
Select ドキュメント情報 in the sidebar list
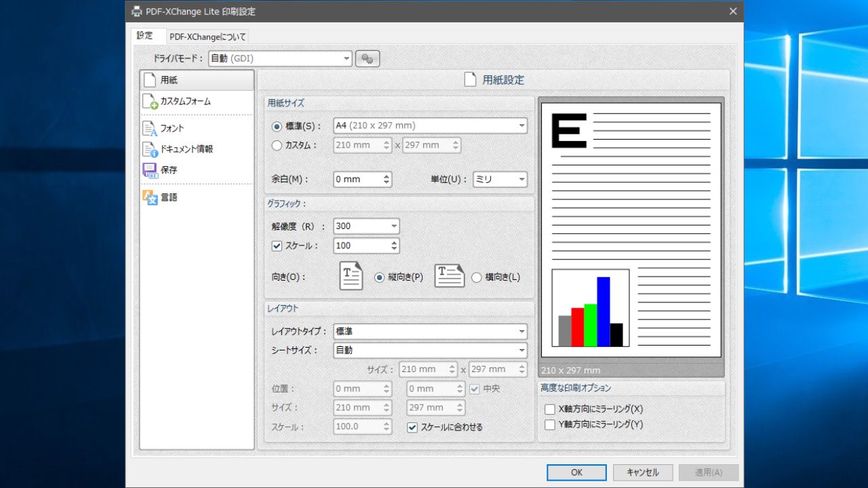(197, 149)
